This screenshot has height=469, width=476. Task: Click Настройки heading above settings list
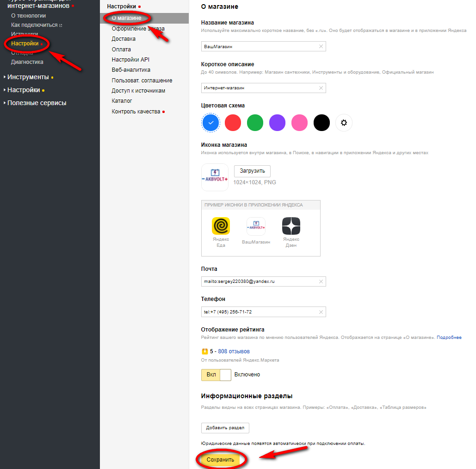[121, 6]
